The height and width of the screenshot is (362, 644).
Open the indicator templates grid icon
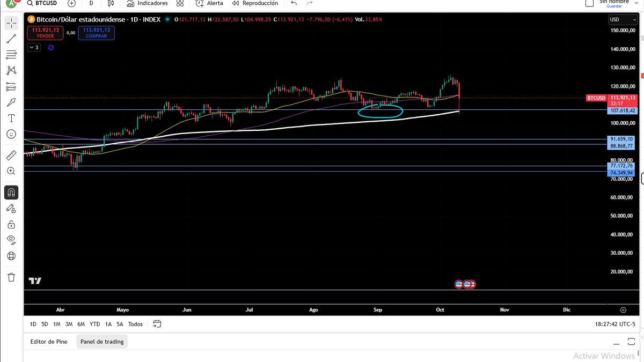click(x=180, y=3)
